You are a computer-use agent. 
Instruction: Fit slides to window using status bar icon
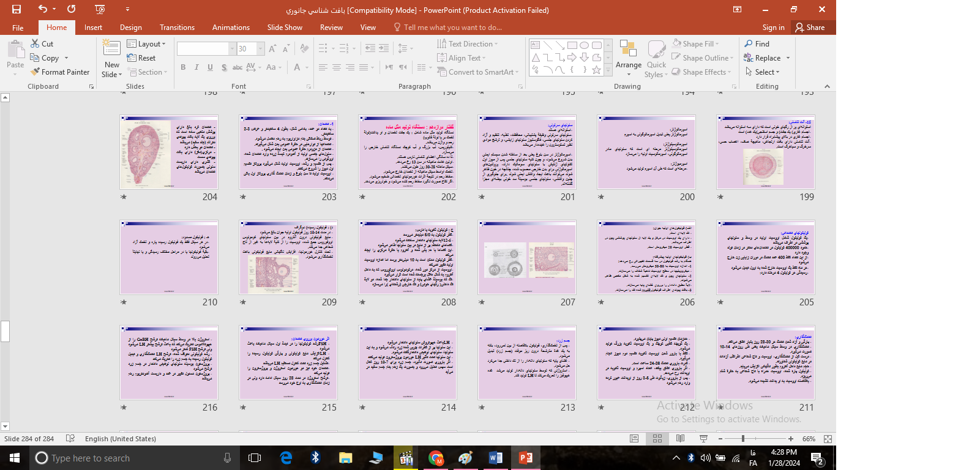point(828,439)
